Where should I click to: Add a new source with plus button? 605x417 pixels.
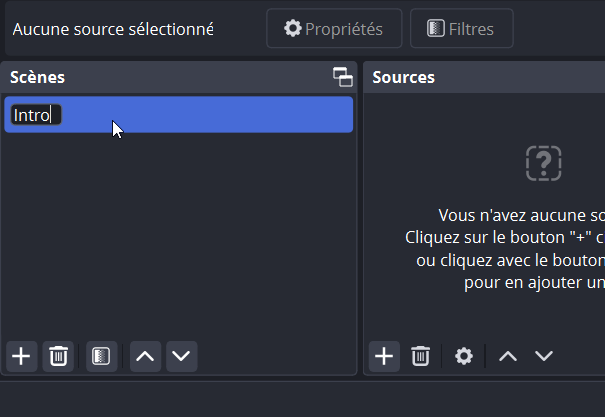point(384,356)
